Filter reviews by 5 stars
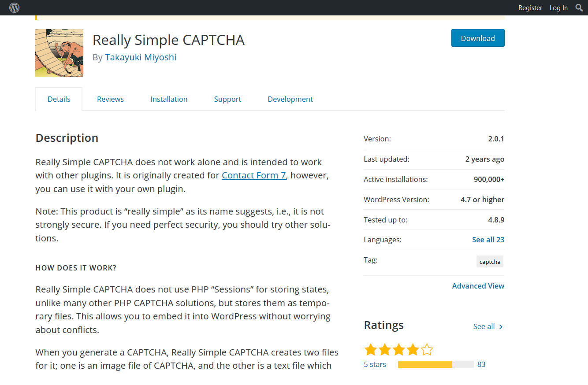The image size is (588, 385). point(375,364)
